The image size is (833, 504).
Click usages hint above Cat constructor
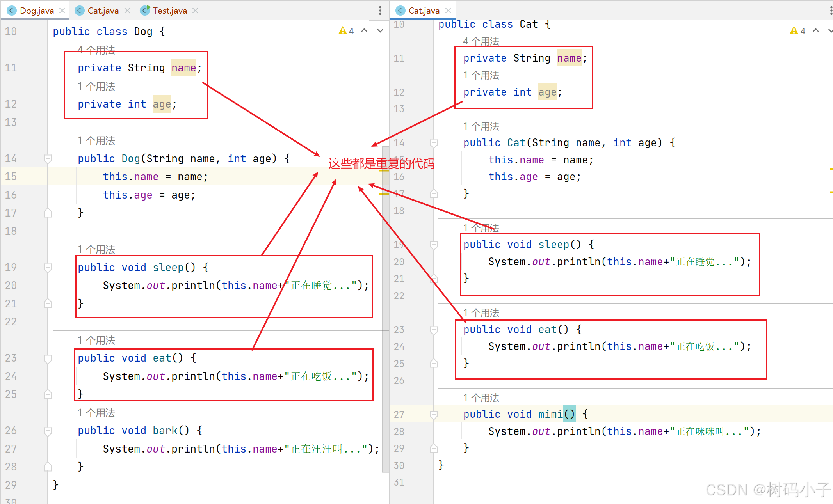click(x=481, y=126)
